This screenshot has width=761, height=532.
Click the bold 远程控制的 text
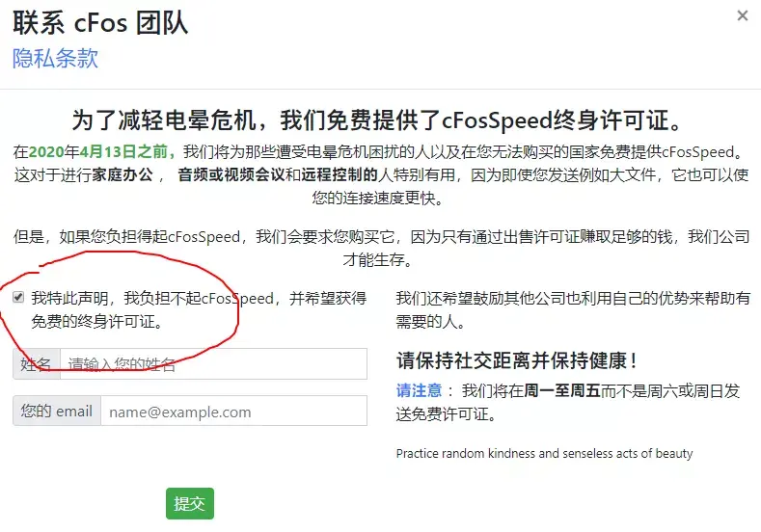340,174
